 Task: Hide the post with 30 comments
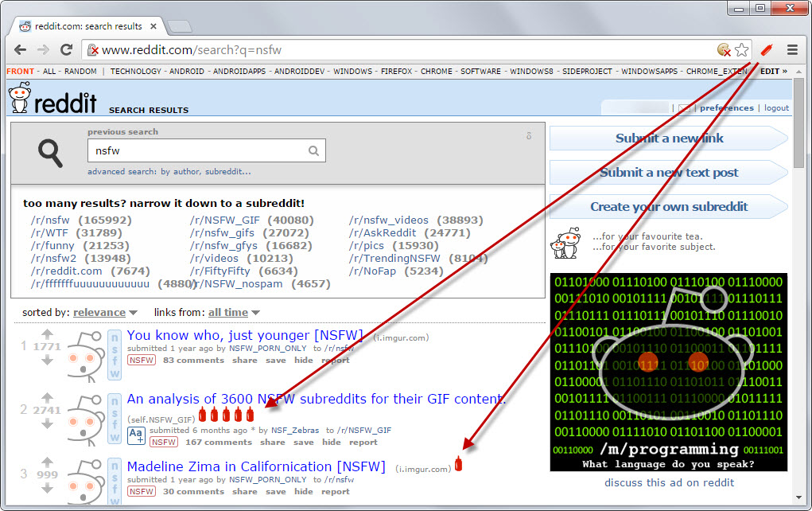point(304,491)
